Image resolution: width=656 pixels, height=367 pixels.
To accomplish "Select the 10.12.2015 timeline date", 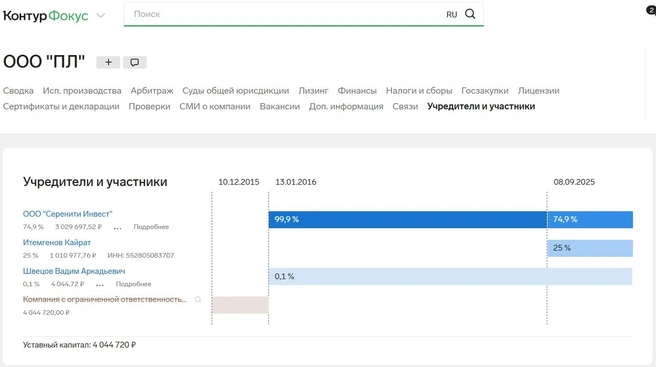I will (239, 182).
